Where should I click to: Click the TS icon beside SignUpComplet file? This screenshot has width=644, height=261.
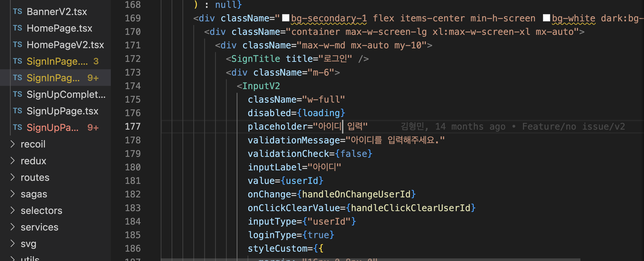pos(17,94)
